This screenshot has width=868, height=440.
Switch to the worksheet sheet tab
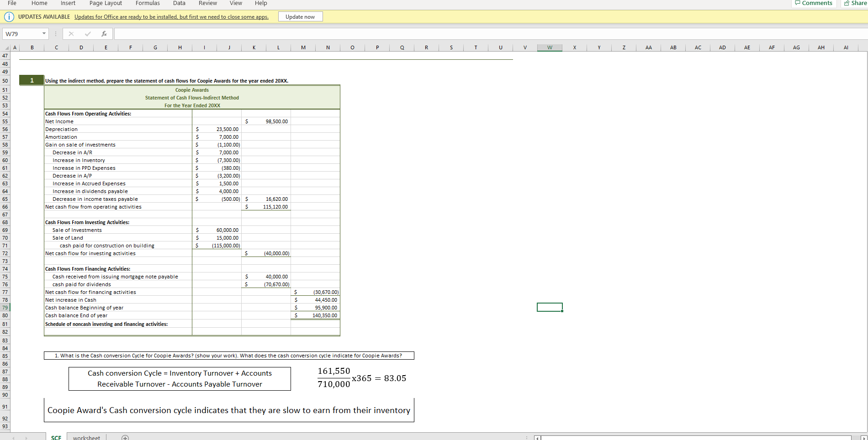(86, 437)
